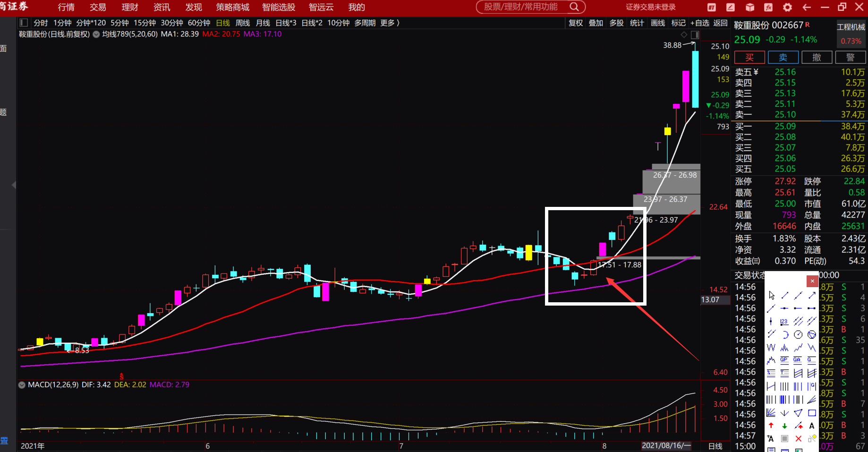Switch to the 周线 weekly period

click(x=243, y=23)
